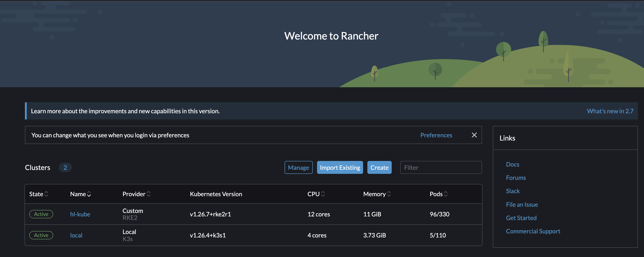Click the Welcome to Rancher title
Screen dimensions: 644x257
(331, 36)
